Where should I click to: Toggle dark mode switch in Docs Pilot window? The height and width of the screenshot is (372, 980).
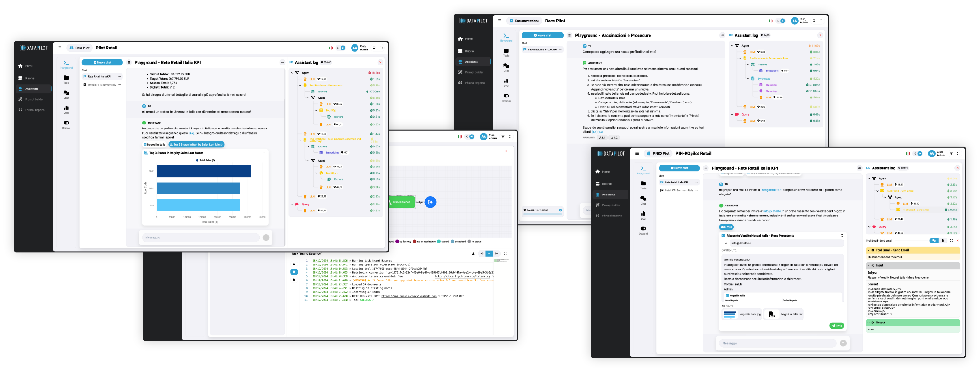[x=781, y=21]
